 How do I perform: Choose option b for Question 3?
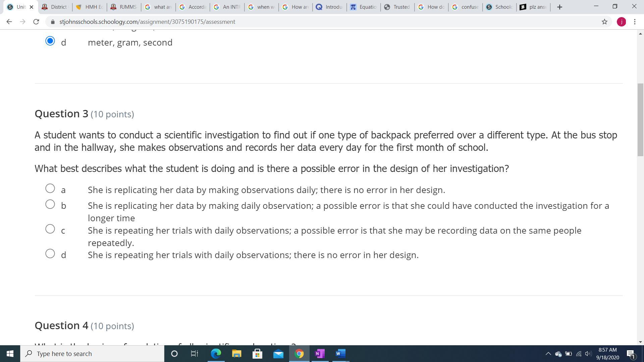pyautogui.click(x=50, y=204)
